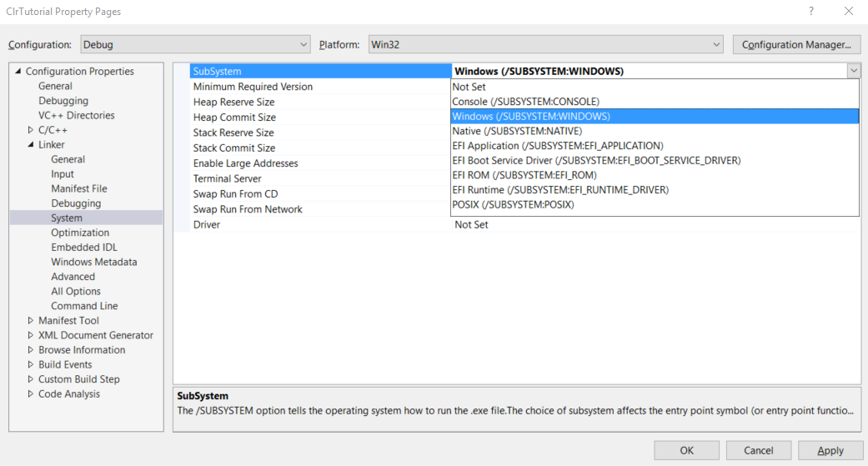Open the Configuration dropdown

[195, 44]
